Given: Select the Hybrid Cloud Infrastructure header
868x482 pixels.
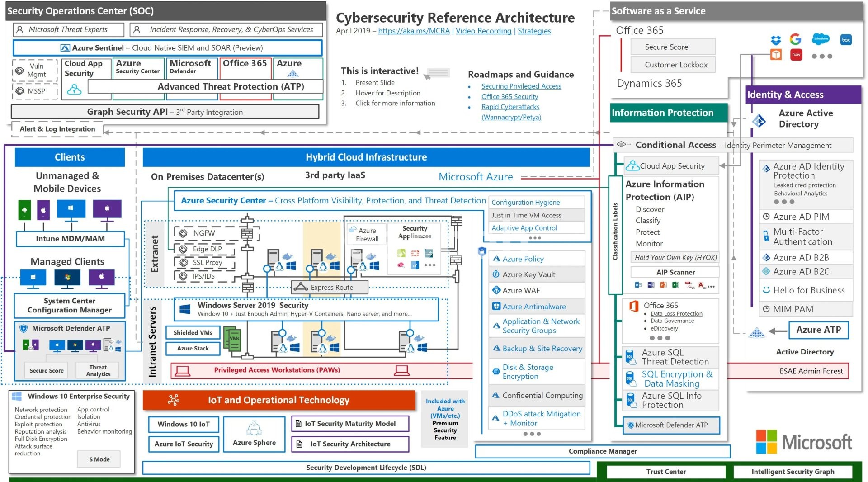Looking at the screenshot, I should [x=366, y=157].
